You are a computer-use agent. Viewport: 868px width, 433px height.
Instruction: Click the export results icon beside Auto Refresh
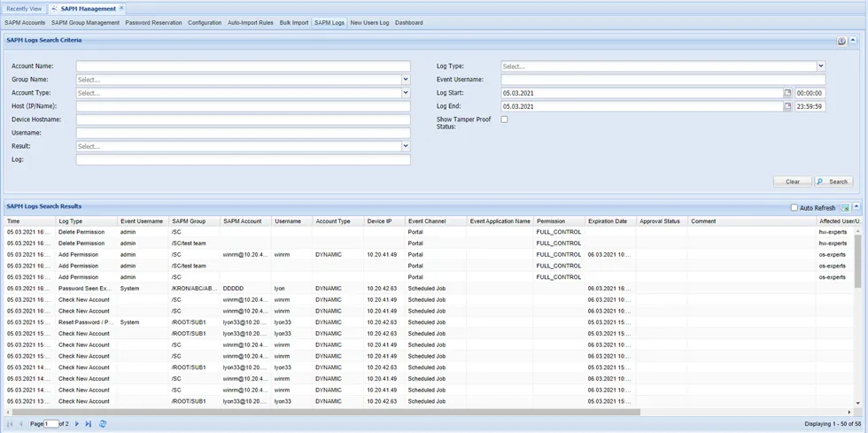pos(845,207)
